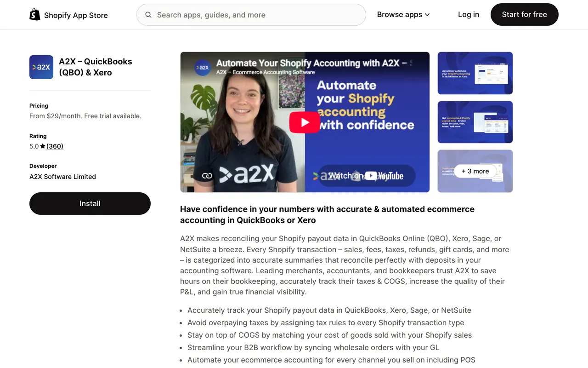Open the first screenshot thumbnail
588x368 pixels.
click(475, 73)
